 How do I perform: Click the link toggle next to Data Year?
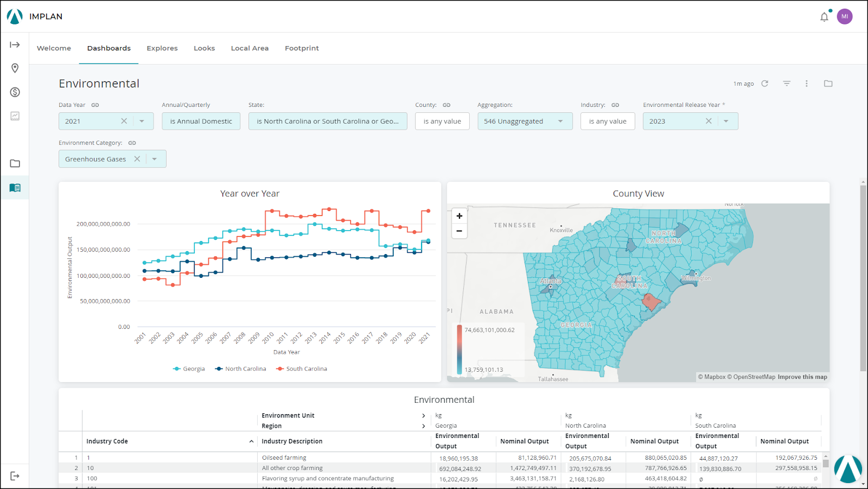95,105
